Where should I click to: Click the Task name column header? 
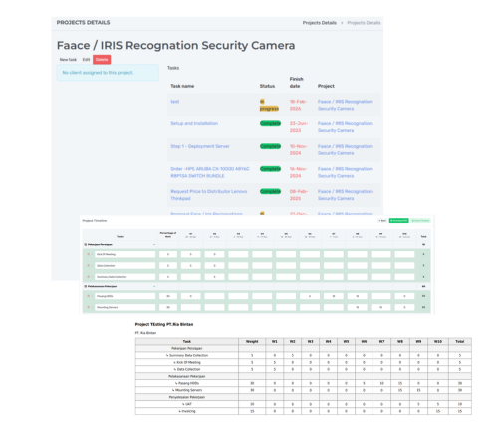[182, 86]
